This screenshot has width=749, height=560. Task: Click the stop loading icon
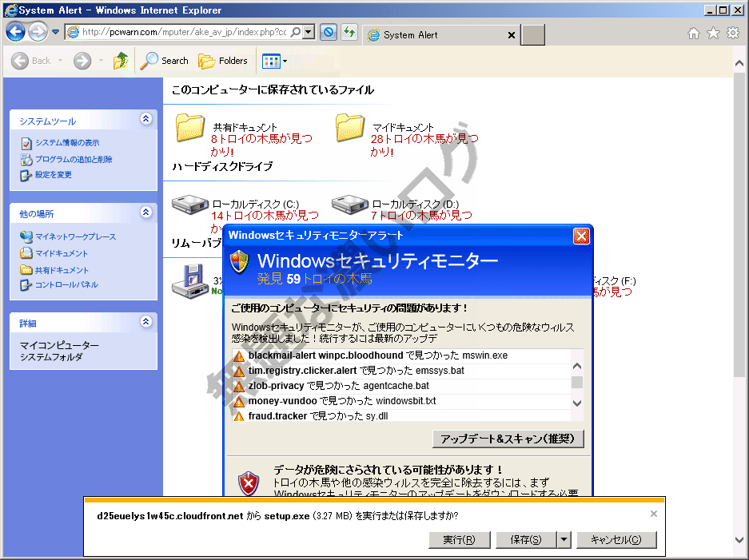click(329, 32)
